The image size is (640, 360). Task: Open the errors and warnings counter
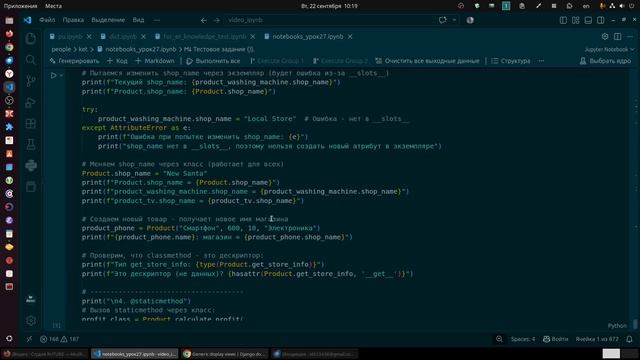(x=60, y=339)
